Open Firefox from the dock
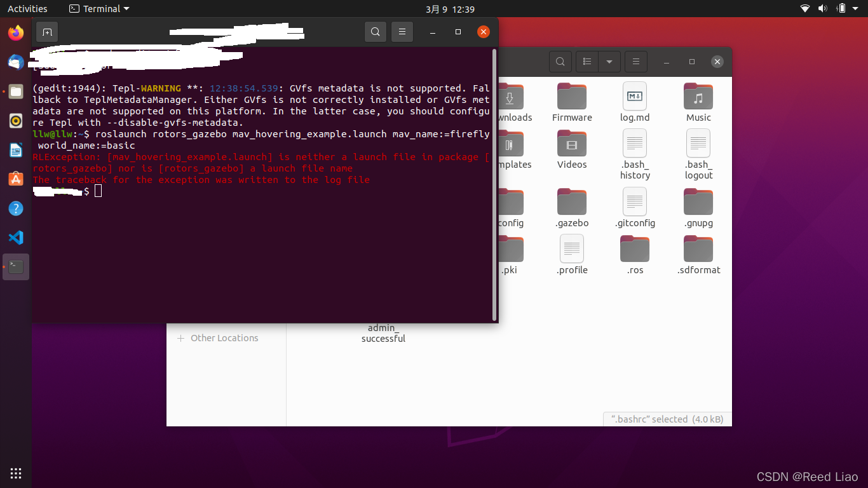This screenshot has width=868, height=488. [16, 32]
